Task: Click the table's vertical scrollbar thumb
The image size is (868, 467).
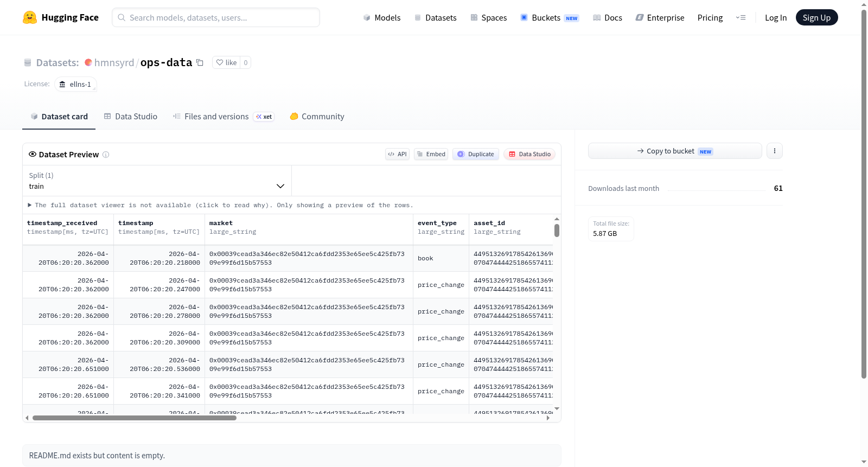Action: click(557, 231)
